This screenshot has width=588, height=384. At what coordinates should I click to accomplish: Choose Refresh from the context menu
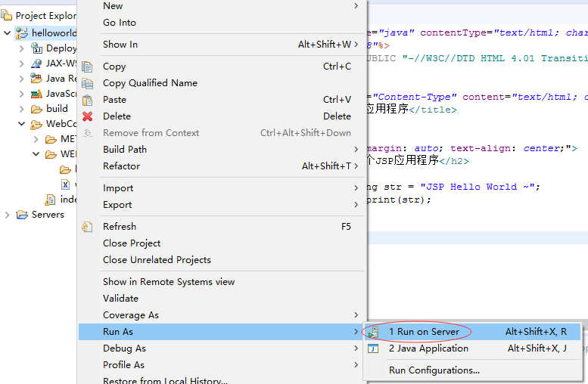point(221,227)
